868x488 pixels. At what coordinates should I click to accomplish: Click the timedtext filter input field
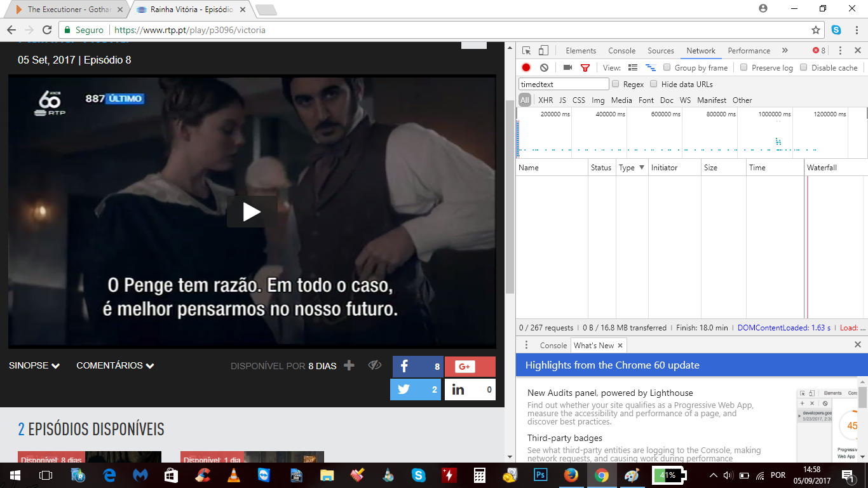(x=564, y=84)
